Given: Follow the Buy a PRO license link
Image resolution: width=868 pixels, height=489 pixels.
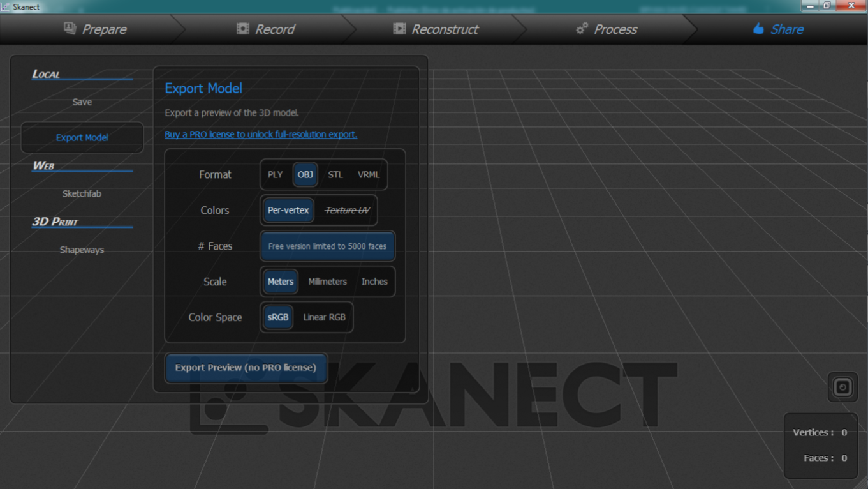Looking at the screenshot, I should tap(261, 135).
